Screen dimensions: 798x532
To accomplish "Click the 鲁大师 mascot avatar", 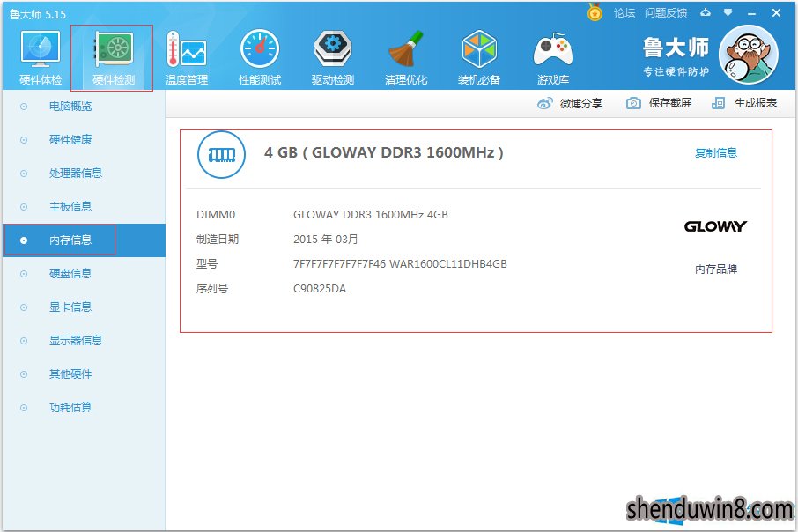I will [748, 55].
